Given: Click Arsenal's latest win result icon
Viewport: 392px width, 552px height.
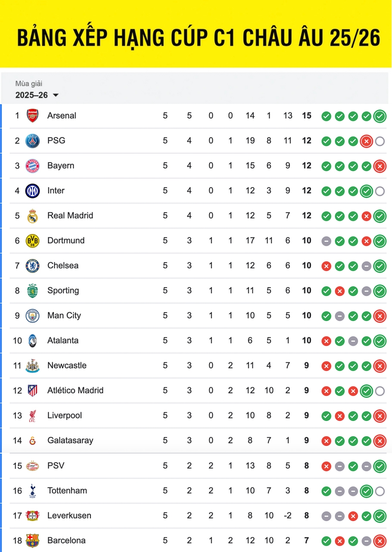Looking at the screenshot, I should (x=380, y=116).
